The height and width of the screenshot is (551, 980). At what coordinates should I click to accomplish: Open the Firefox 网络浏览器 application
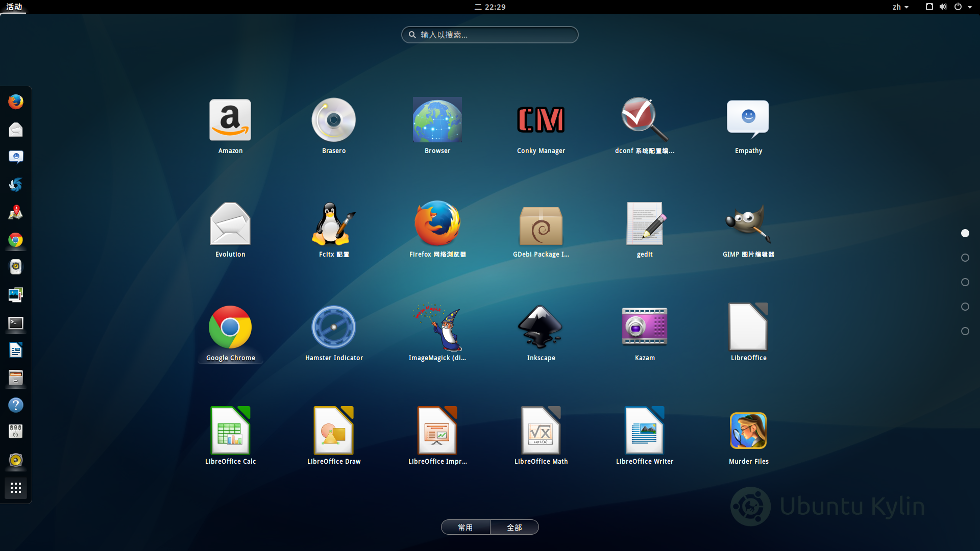tap(437, 223)
